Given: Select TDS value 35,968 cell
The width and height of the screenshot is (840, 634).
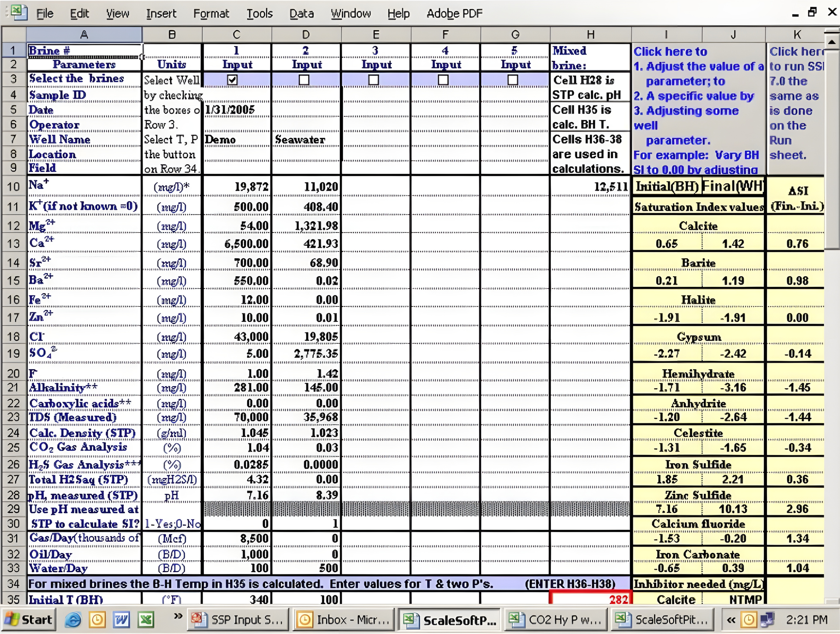Looking at the screenshot, I should coord(306,417).
